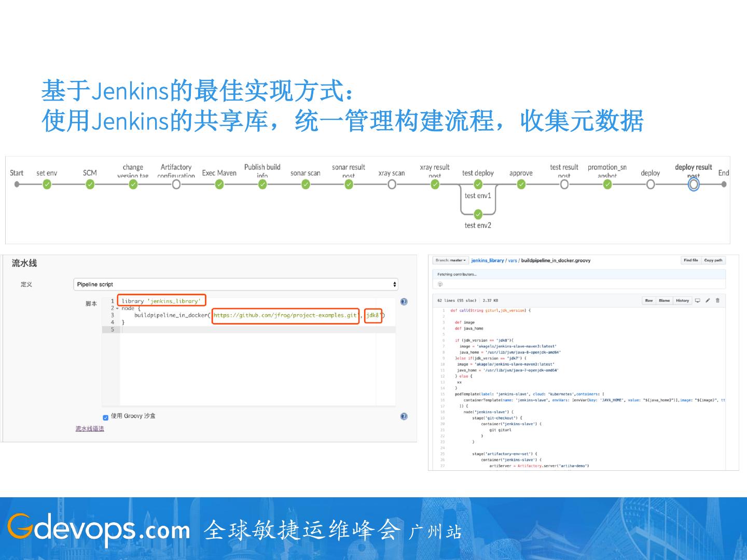Click the 'buildpipeline_in_docker.groovy' file name

click(556, 260)
